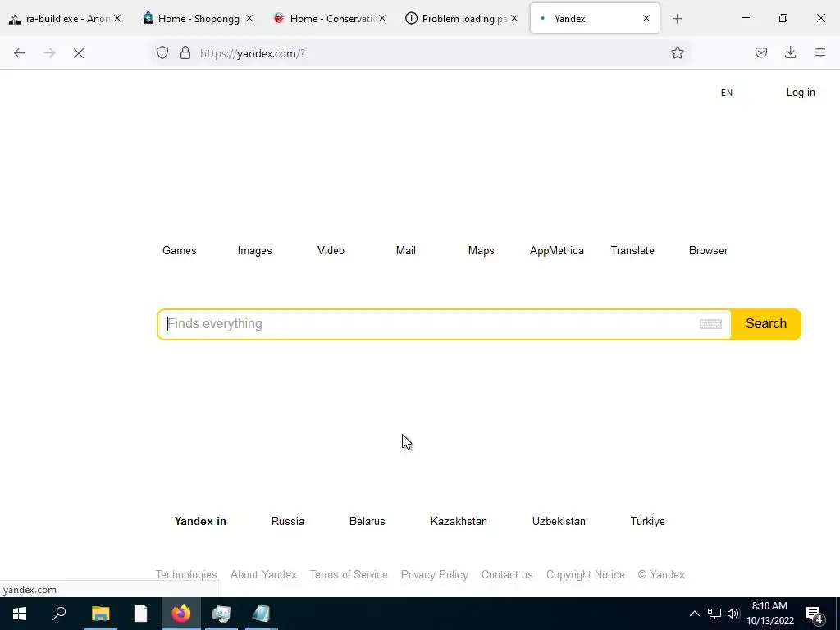This screenshot has height=630, width=840.
Task: Show site security info via the padlock icon
Action: 185,52
